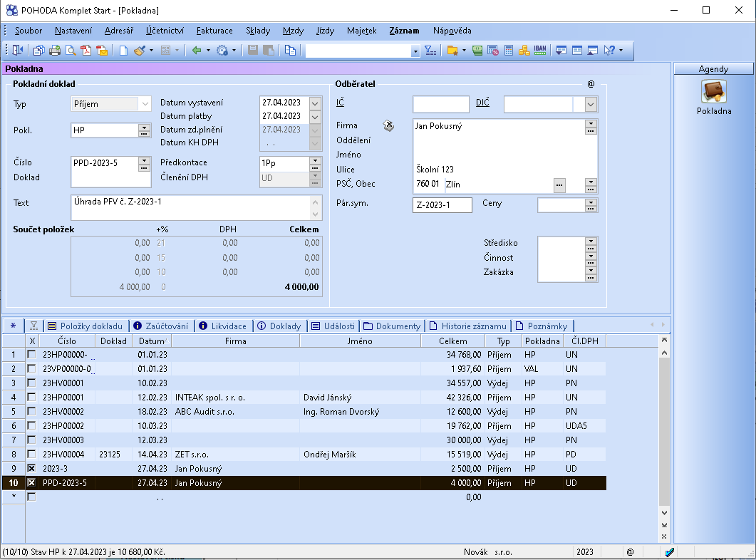The image size is (756, 560).
Task: Click the PDF export toolbar icon
Action: point(86,50)
